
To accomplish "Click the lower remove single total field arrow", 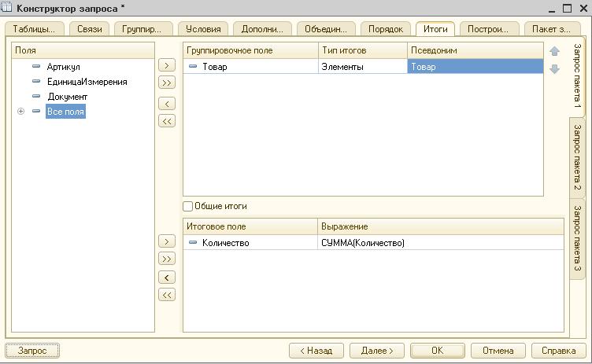I will tap(167, 278).
